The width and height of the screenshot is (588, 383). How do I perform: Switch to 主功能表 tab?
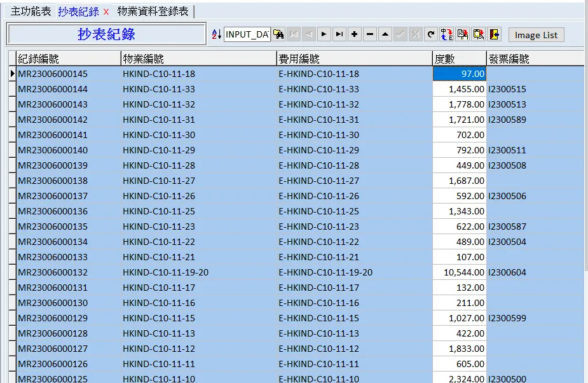pyautogui.click(x=31, y=11)
